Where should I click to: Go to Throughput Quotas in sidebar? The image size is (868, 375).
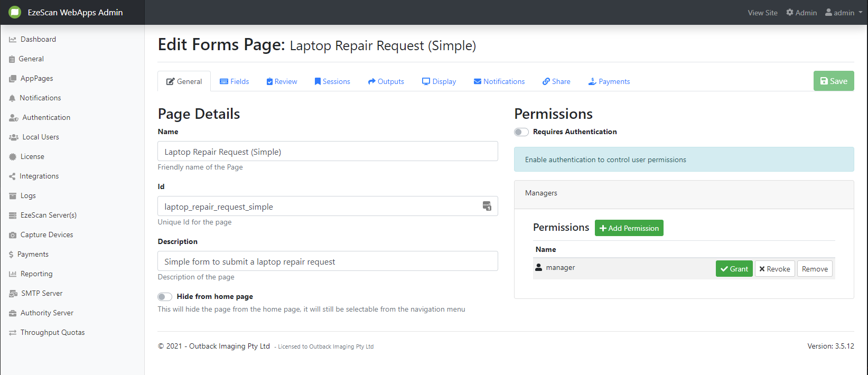(52, 332)
